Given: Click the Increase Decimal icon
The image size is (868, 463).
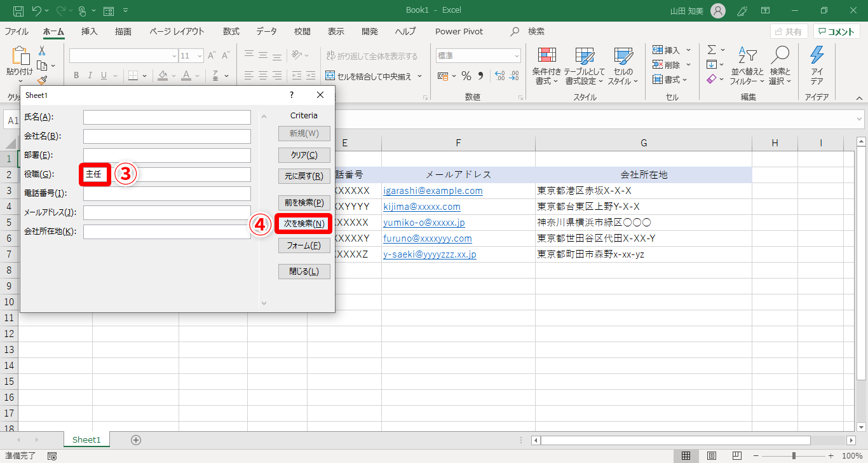Looking at the screenshot, I should click(x=499, y=76).
